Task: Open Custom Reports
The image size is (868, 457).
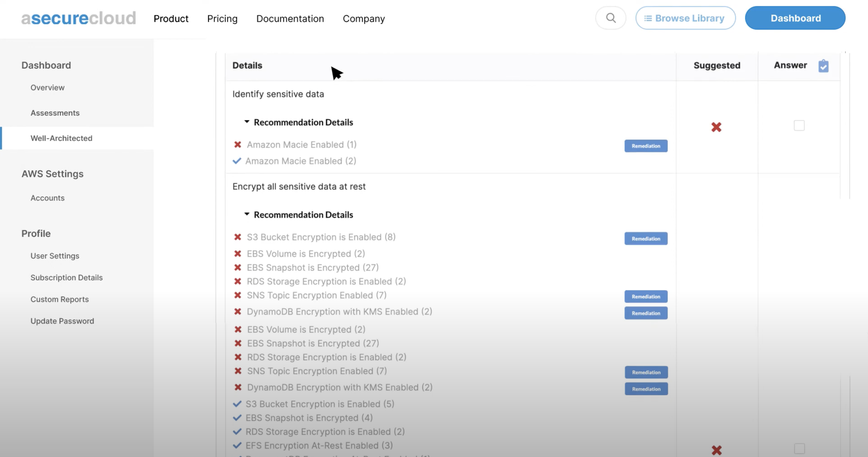Action: [60, 299]
